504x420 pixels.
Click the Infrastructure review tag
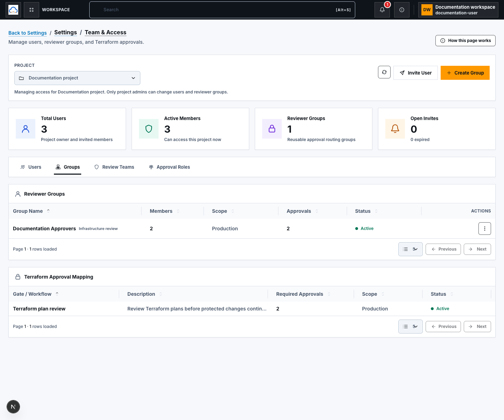click(98, 229)
